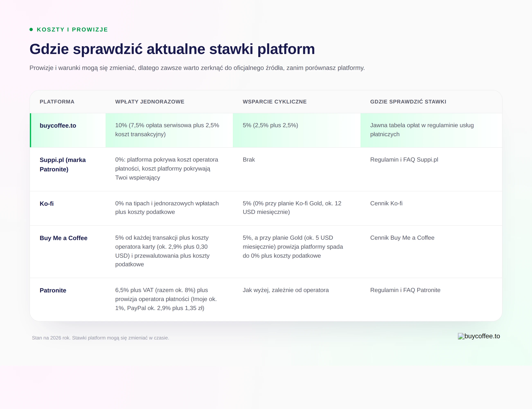Click the subtitle starting "Prowizje i warunki mogą się zmieniać"
532x409 pixels.
pos(197,68)
